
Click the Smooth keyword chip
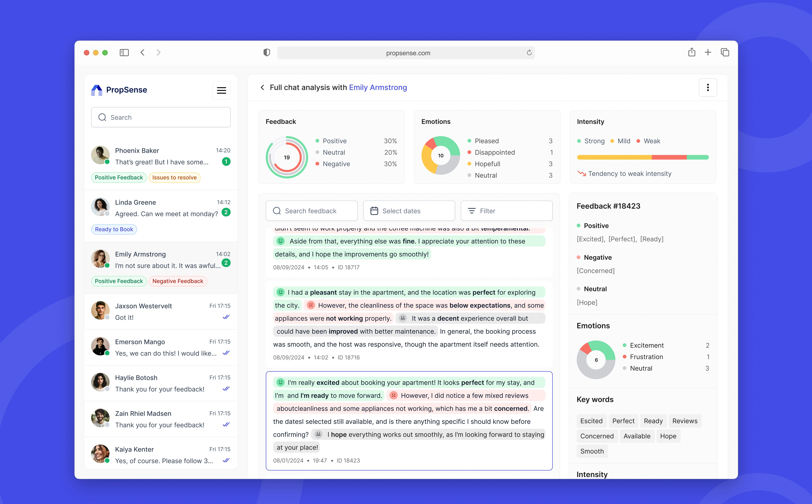point(592,451)
